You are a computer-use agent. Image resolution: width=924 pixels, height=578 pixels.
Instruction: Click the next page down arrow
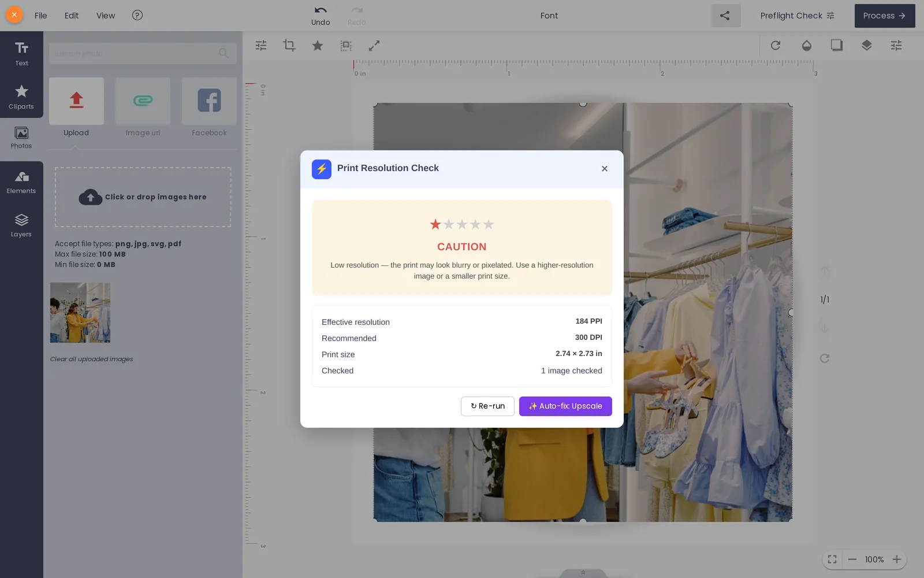click(x=825, y=328)
